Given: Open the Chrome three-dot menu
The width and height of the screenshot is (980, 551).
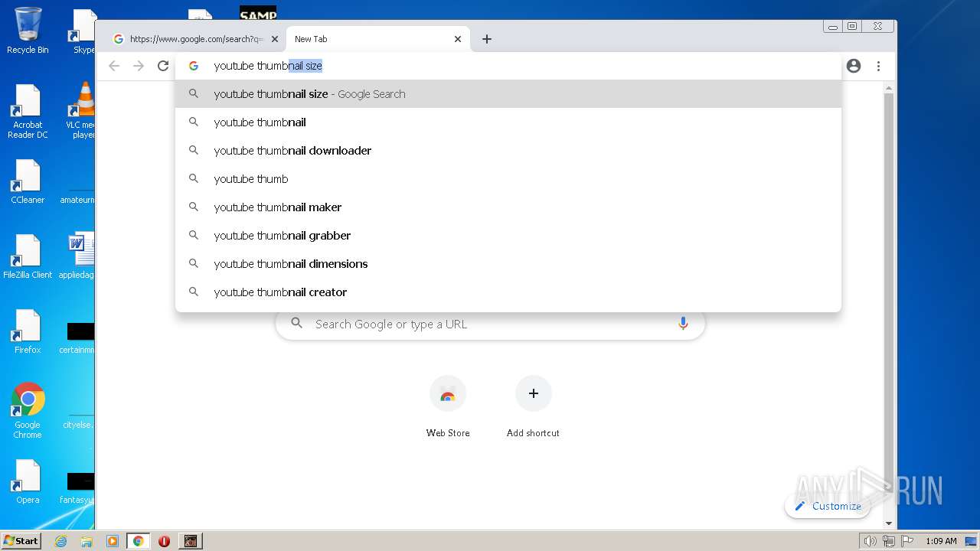Looking at the screenshot, I should (x=879, y=66).
